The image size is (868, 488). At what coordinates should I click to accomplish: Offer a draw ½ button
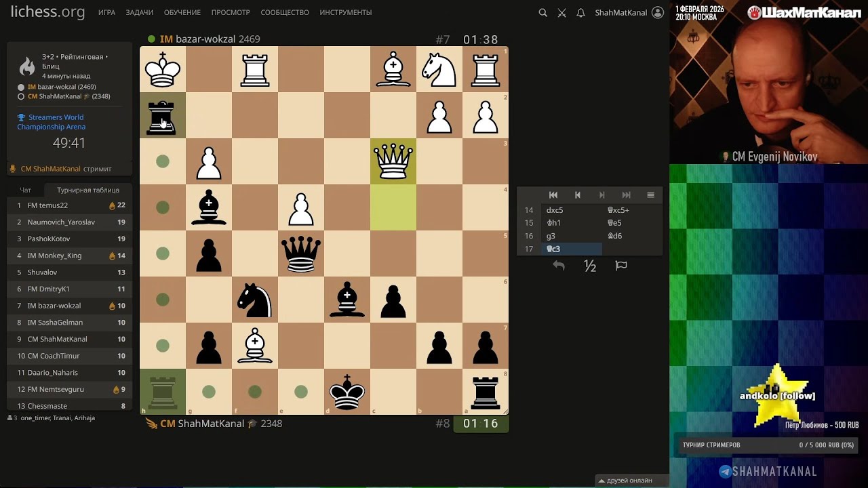pos(590,266)
